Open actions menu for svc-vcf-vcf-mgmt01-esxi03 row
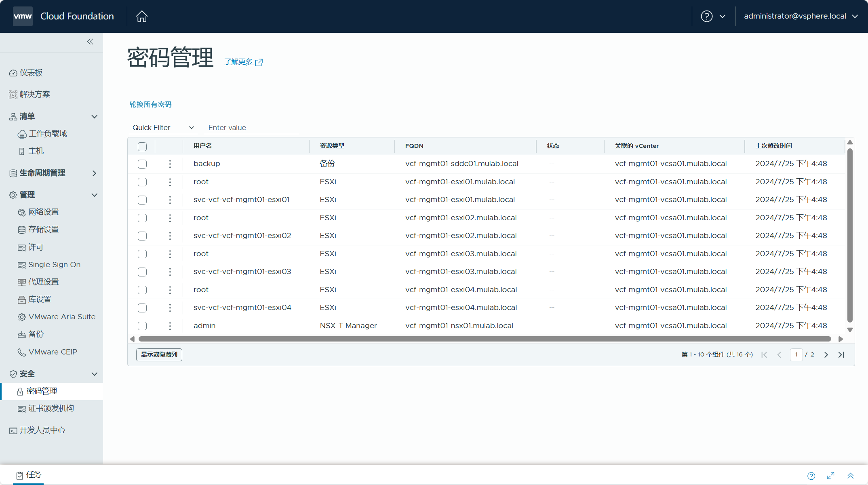This screenshot has height=485, width=868. [170, 272]
